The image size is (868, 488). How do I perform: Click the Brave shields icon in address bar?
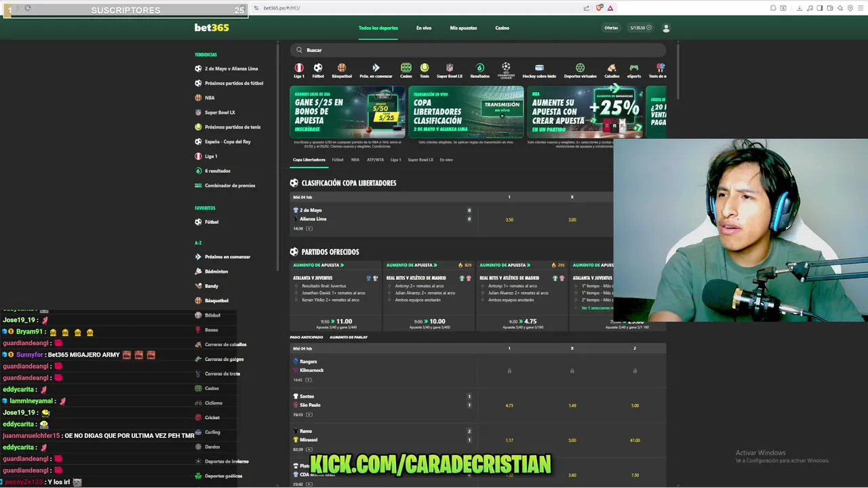click(599, 7)
